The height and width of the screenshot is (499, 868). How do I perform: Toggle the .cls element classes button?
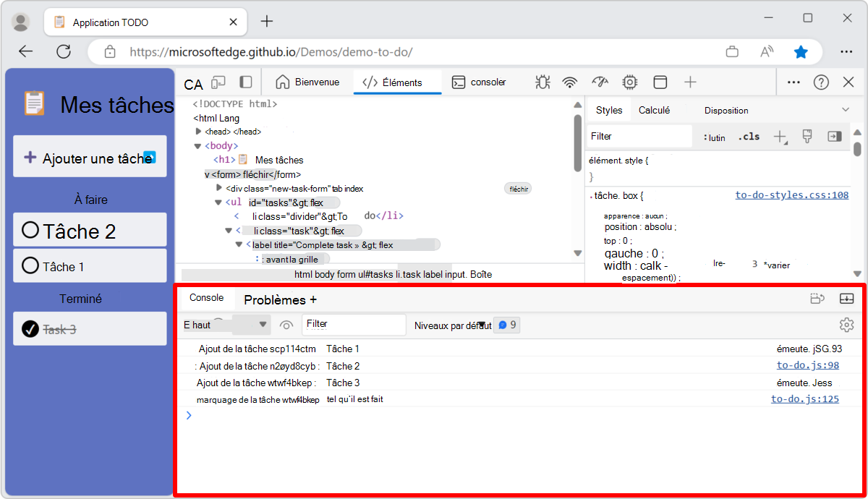click(x=749, y=137)
